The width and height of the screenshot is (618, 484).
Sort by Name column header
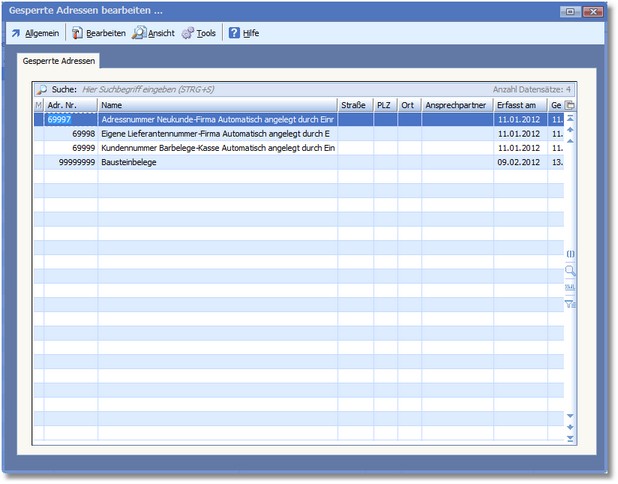click(x=217, y=105)
